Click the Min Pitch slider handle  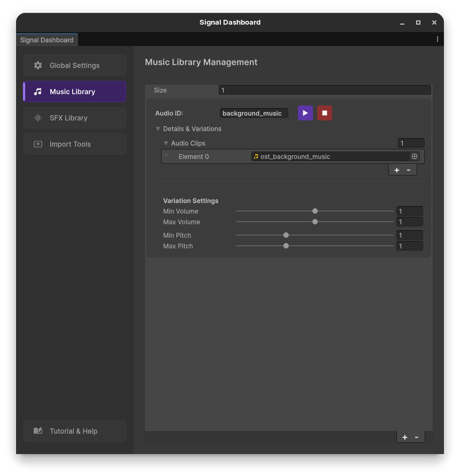pos(286,235)
